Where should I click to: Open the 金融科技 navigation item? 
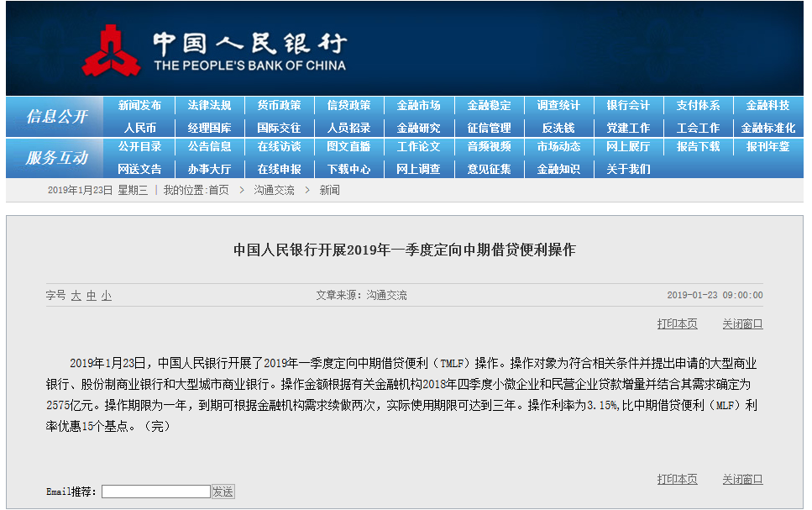point(767,105)
